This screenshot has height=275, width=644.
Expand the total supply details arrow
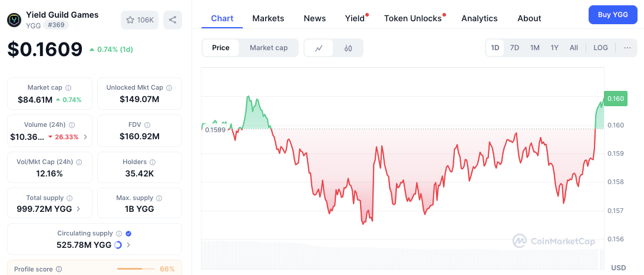click(79, 209)
